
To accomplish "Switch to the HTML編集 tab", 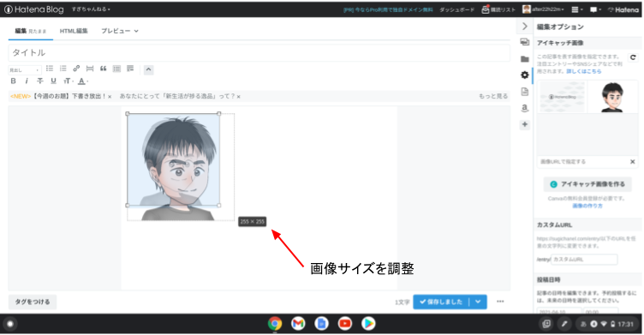I will (74, 31).
